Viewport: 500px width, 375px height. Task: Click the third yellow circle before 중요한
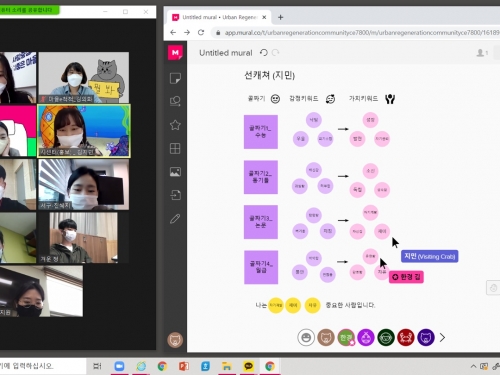tap(313, 305)
